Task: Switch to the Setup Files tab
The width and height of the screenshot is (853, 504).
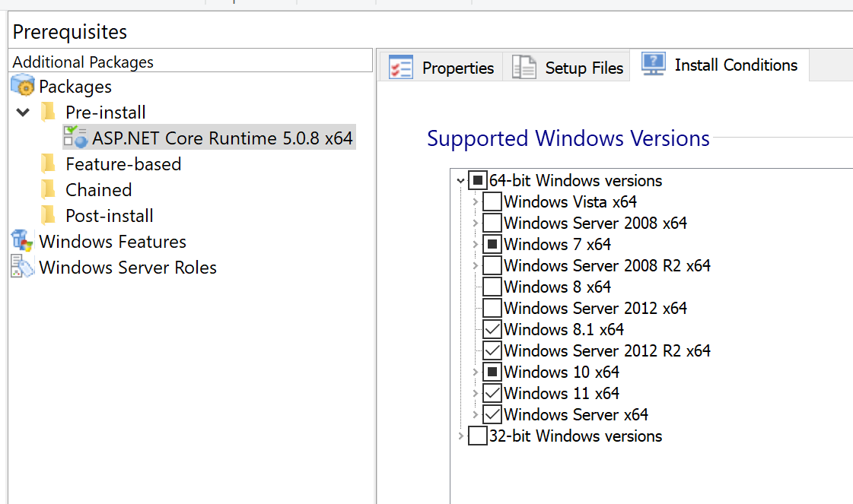Action: (x=567, y=68)
